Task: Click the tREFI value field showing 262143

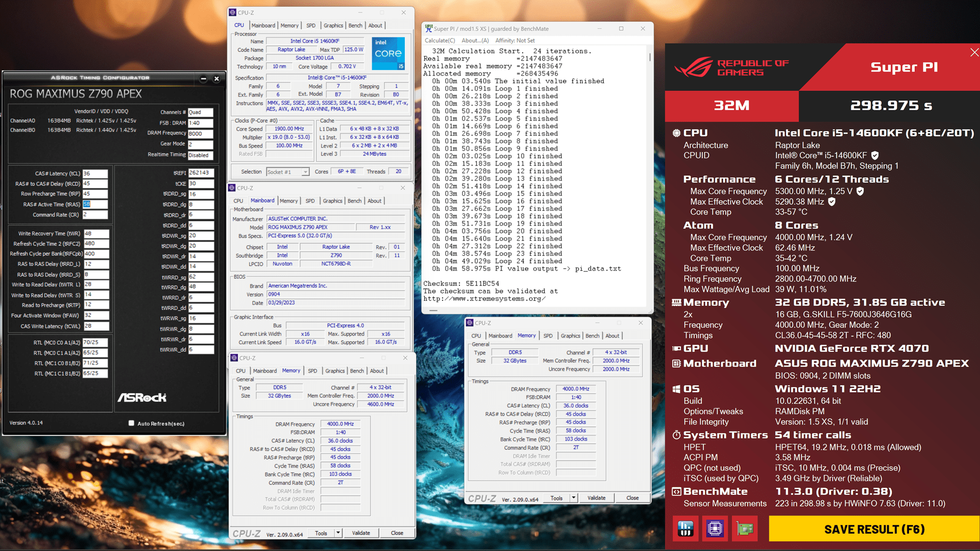Action: (x=201, y=173)
